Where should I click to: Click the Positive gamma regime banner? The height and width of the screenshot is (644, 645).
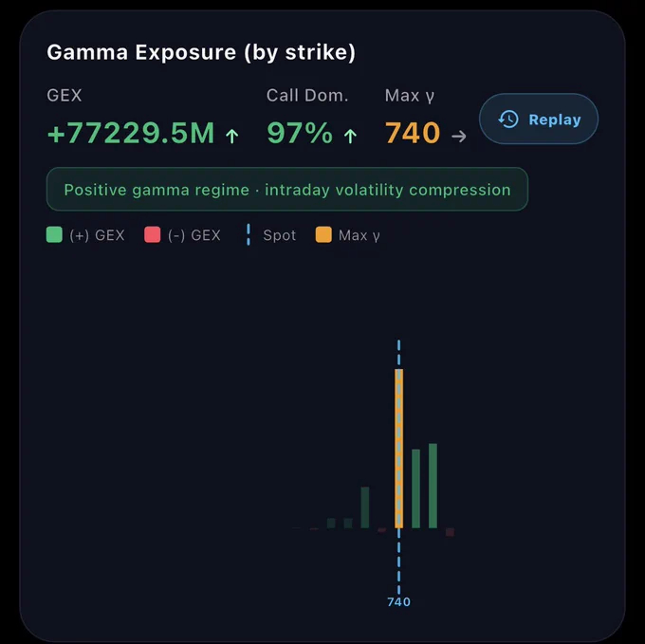tap(287, 189)
